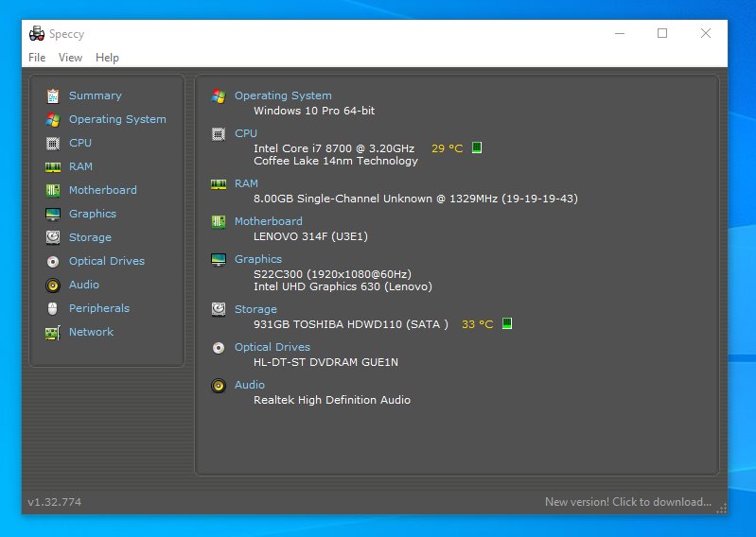Click the RAM icon in summary panel
Screen dimensions: 756x537
[219, 184]
